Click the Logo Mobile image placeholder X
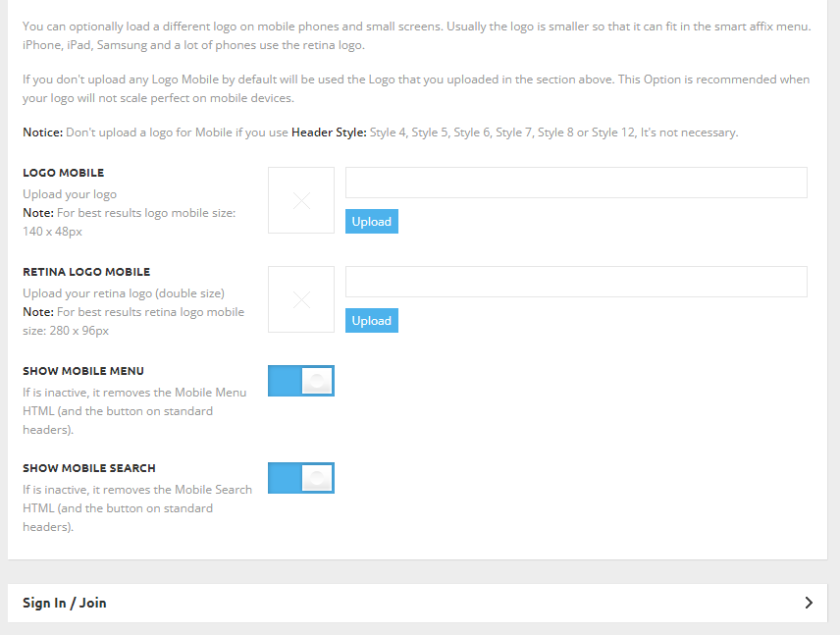This screenshot has height=635, width=840. click(301, 200)
